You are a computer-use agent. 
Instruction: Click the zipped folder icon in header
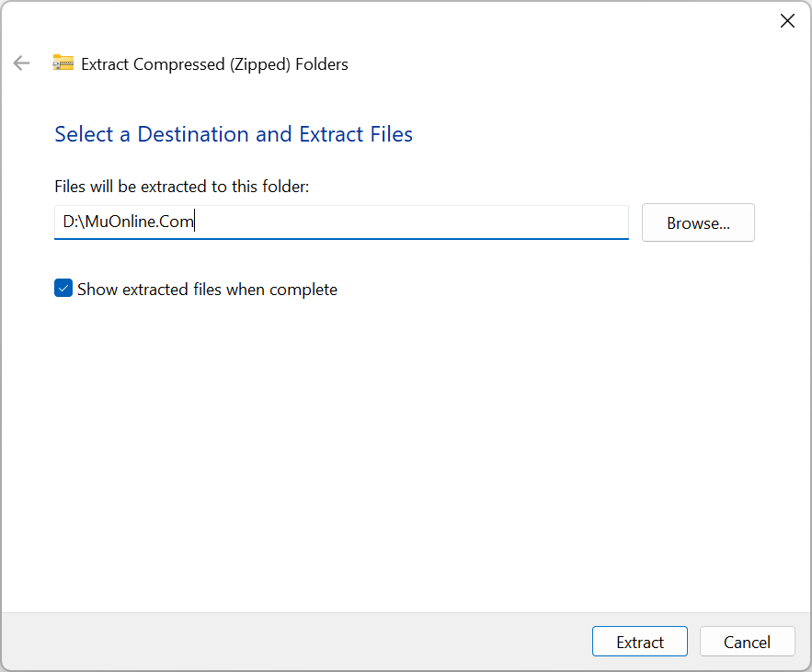pos(63,63)
